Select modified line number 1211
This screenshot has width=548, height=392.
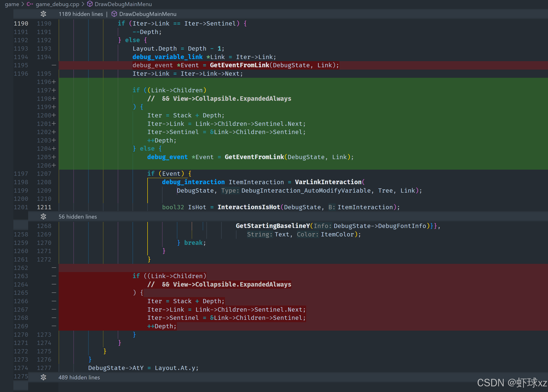(x=44, y=207)
